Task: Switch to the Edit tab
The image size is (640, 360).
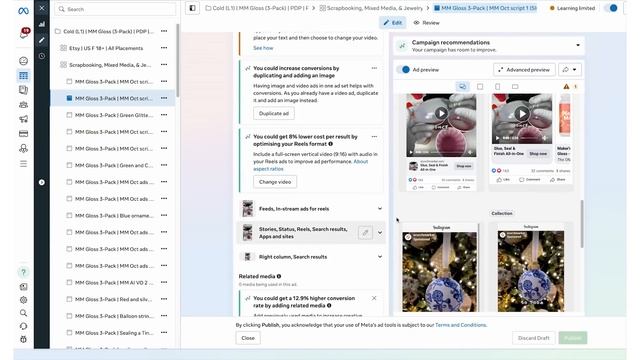Action: click(x=393, y=23)
